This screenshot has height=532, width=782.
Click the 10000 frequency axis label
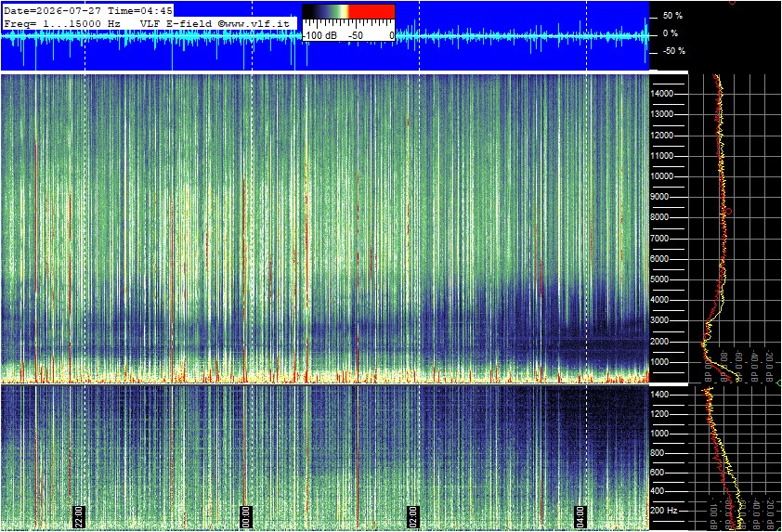click(662, 176)
